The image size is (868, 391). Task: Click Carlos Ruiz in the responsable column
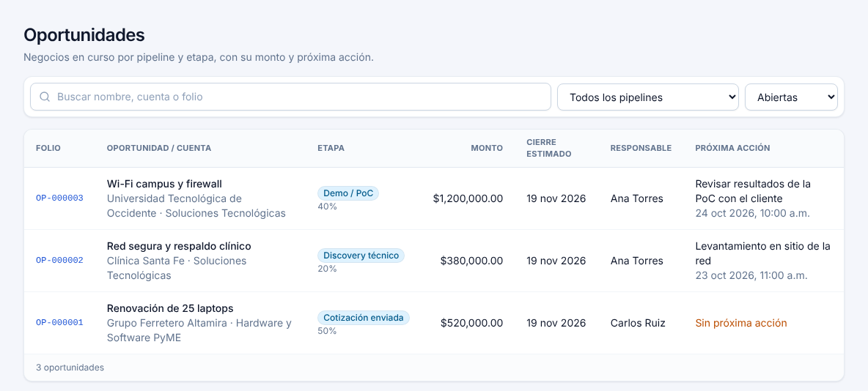click(638, 323)
